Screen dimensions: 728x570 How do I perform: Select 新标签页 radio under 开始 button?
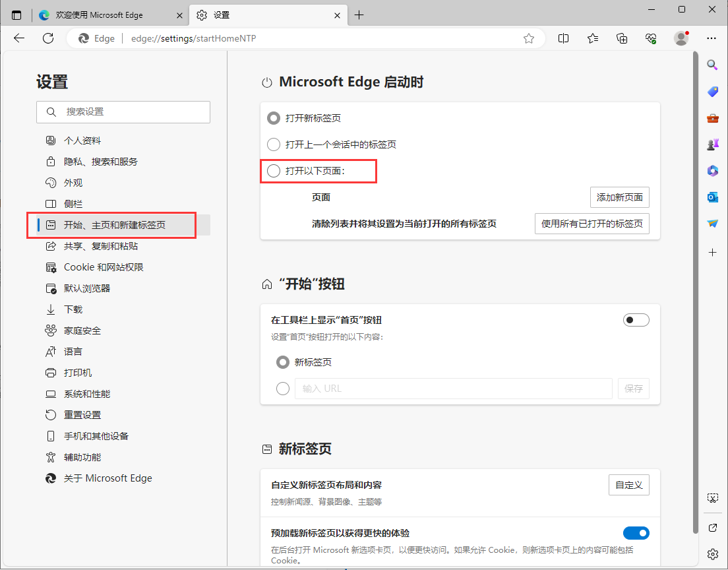283,362
